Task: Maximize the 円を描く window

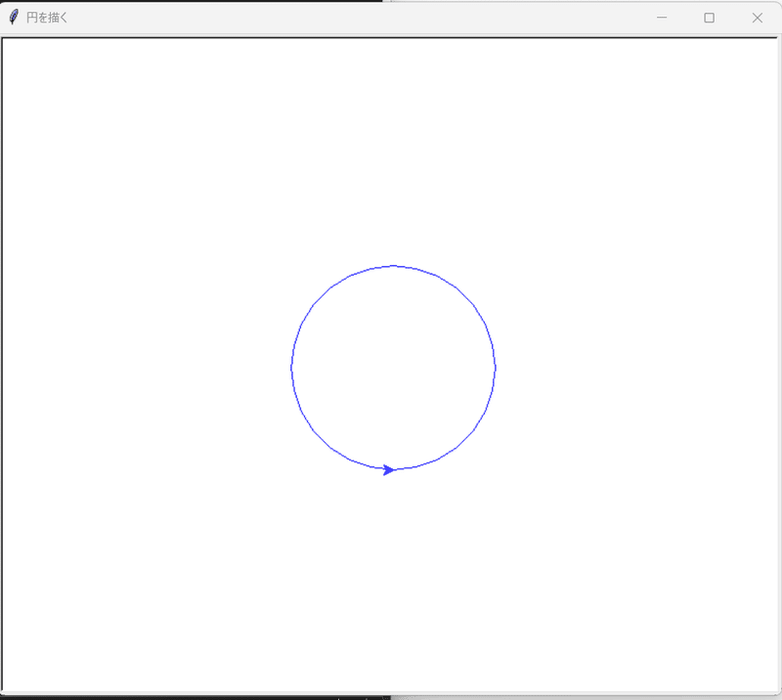Action: tap(709, 18)
